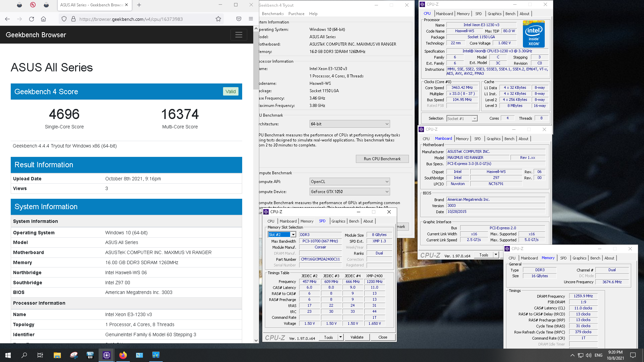Viewport: 644px width, 362px height.
Task: Go back in Firefox history
Action: point(7,19)
